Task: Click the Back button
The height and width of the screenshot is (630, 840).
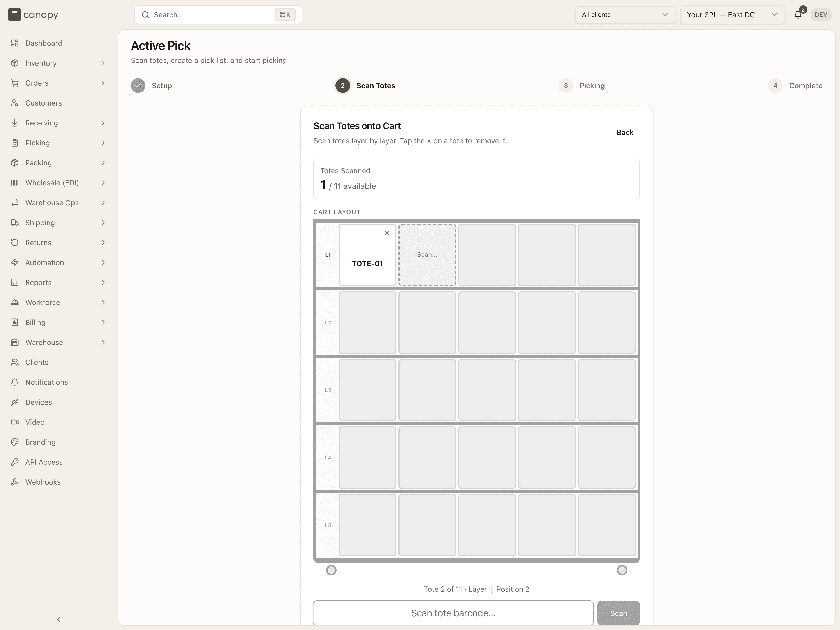Action: click(x=625, y=133)
